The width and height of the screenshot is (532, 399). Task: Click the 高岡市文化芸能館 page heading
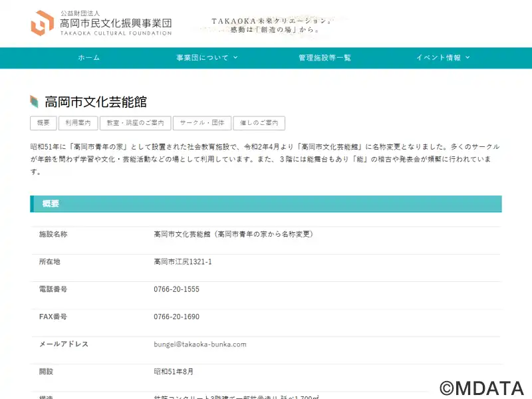pos(95,102)
